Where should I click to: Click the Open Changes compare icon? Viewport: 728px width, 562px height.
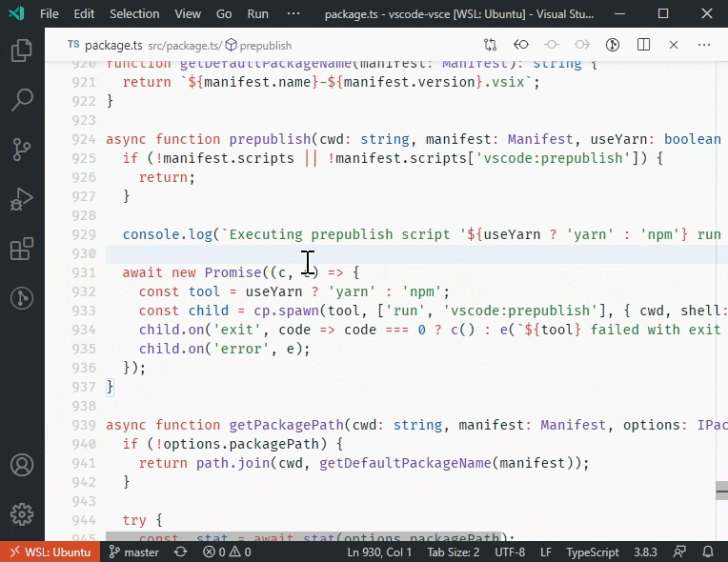pyautogui.click(x=490, y=45)
